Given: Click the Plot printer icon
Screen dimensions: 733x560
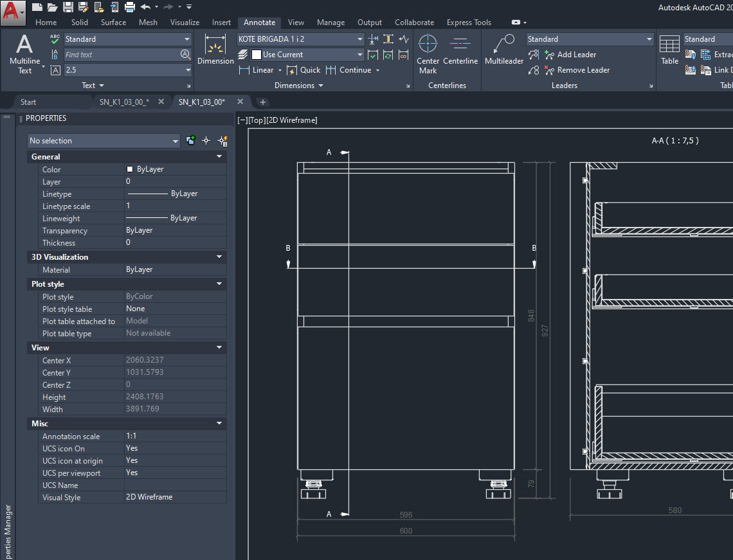Looking at the screenshot, I should [130, 6].
